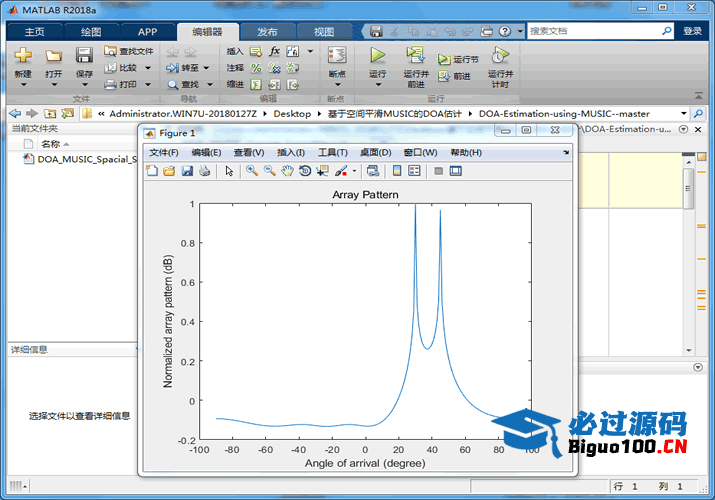This screenshot has height=500, width=715.
Task: Click Desktop in the folder path
Action: click(292, 113)
